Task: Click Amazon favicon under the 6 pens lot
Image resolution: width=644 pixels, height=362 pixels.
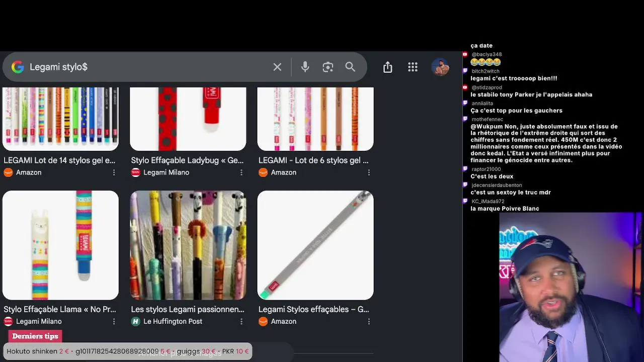Action: click(263, 172)
